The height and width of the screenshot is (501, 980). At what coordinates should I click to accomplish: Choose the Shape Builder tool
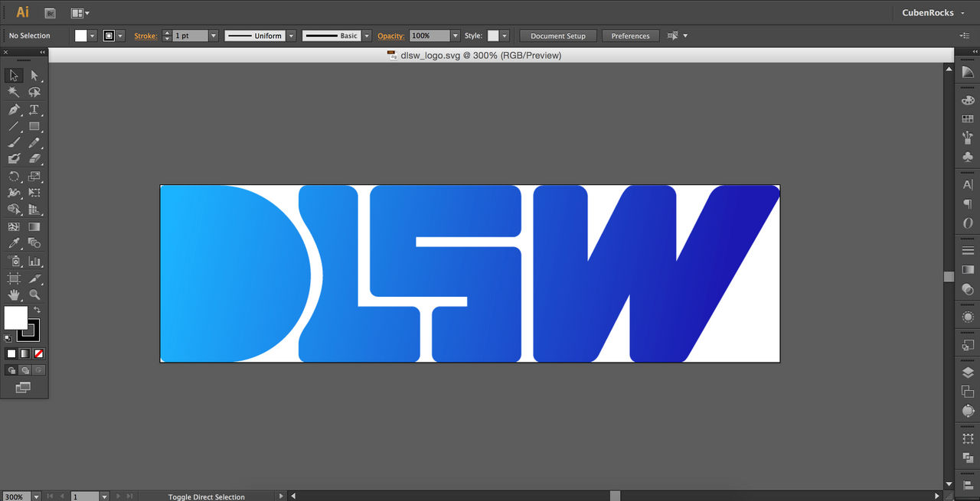coord(14,210)
